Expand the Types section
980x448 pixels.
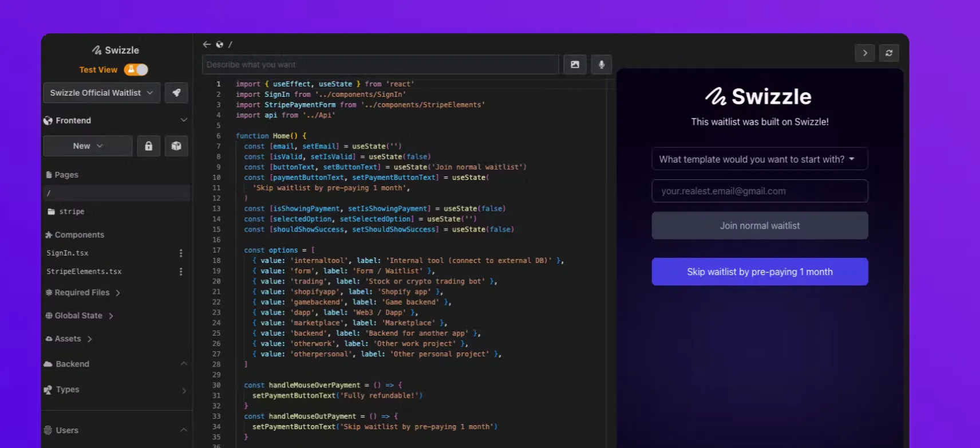click(184, 390)
